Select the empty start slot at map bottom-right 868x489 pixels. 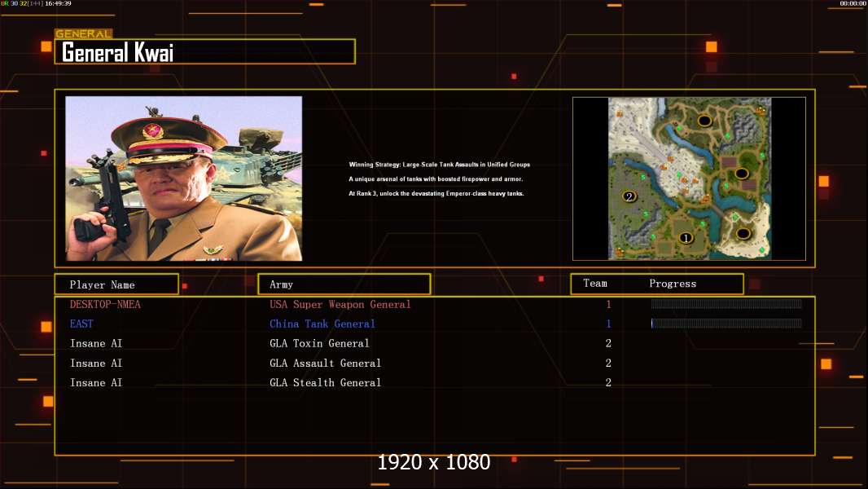[743, 234]
